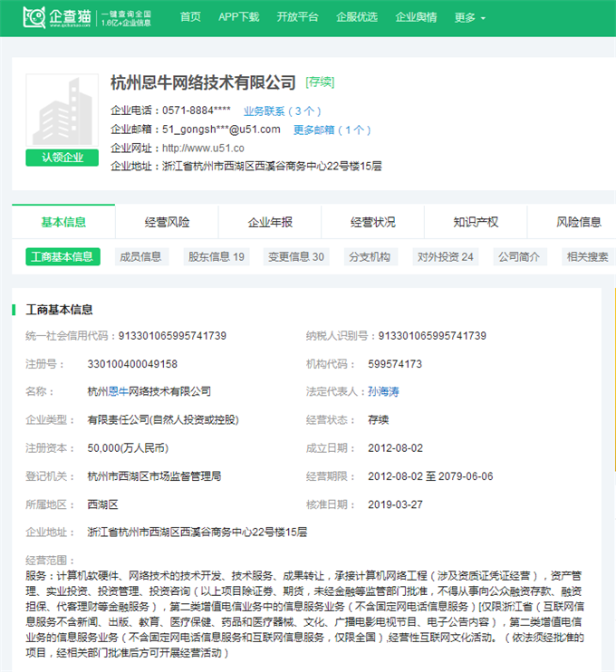This screenshot has height=672, width=616.
Task: Jump to 成员信息 section
Action: click(x=141, y=256)
